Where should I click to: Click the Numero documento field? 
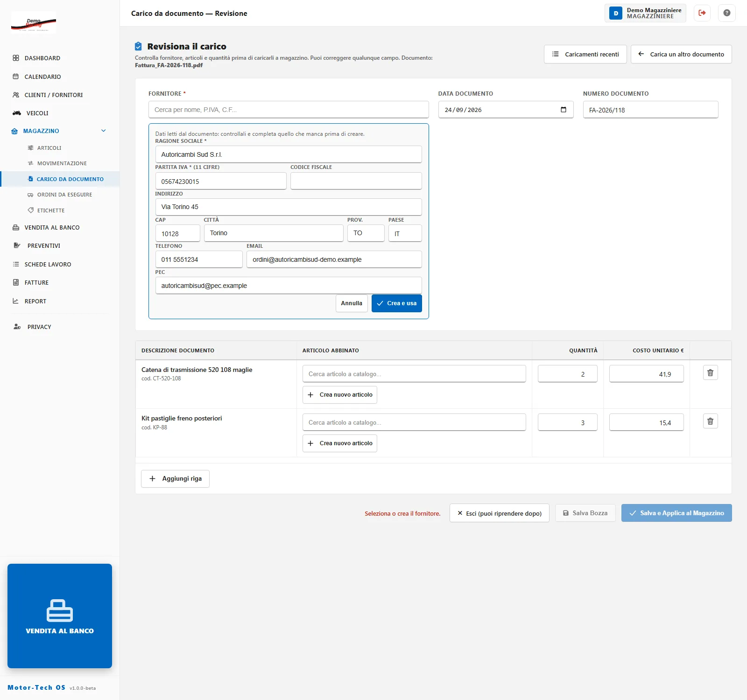tap(650, 110)
